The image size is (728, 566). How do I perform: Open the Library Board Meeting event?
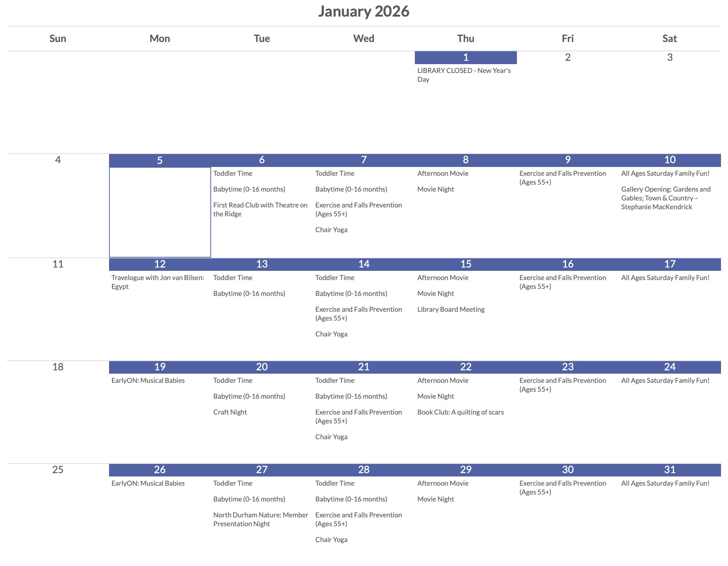tap(451, 309)
